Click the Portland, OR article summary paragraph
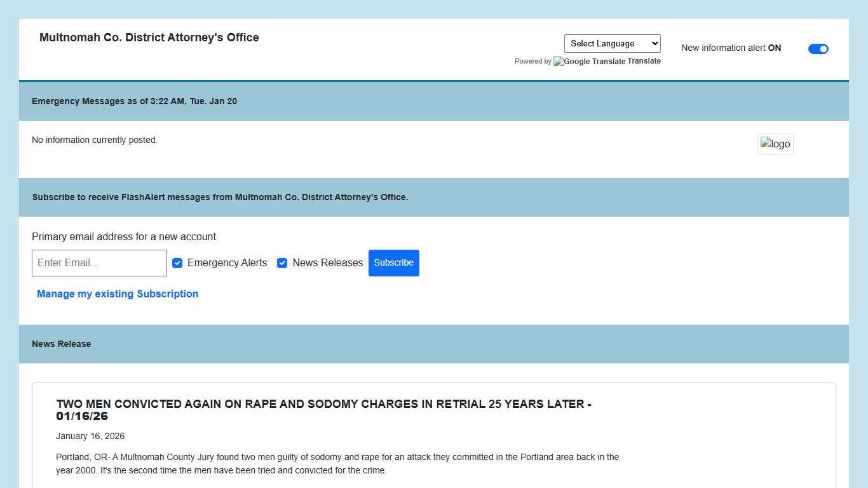The width and height of the screenshot is (868, 488). pos(337,464)
